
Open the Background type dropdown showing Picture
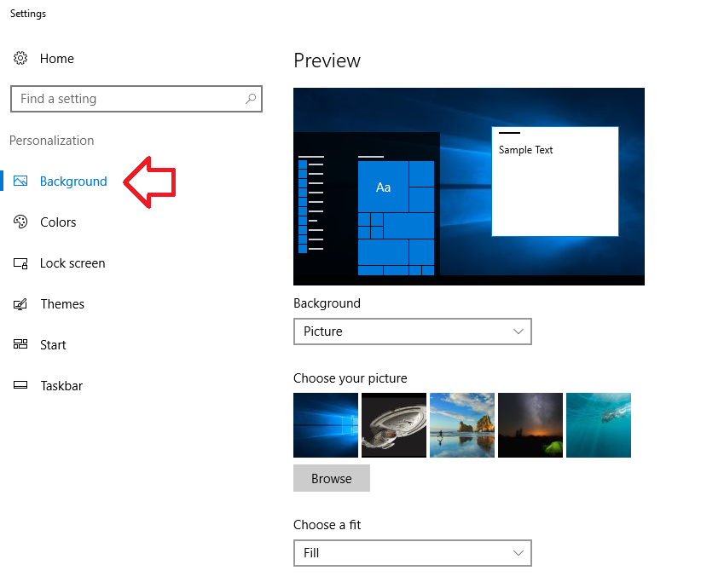coord(413,331)
